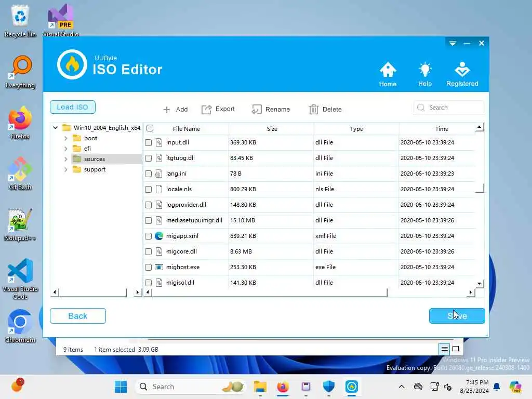Select the boot folder in tree
The height and width of the screenshot is (399, 532).
[86, 138]
